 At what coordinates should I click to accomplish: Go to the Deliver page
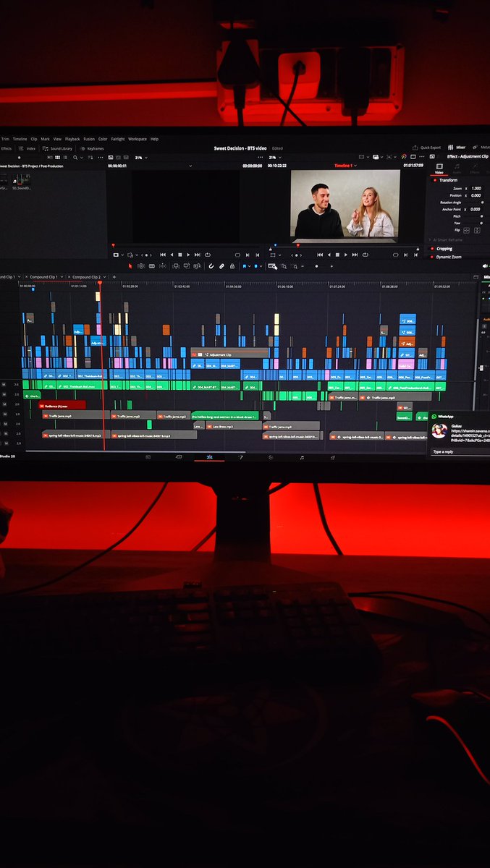(333, 457)
